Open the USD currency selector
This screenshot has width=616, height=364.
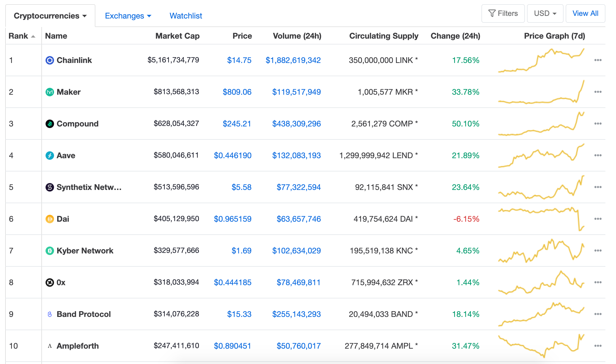coord(545,13)
